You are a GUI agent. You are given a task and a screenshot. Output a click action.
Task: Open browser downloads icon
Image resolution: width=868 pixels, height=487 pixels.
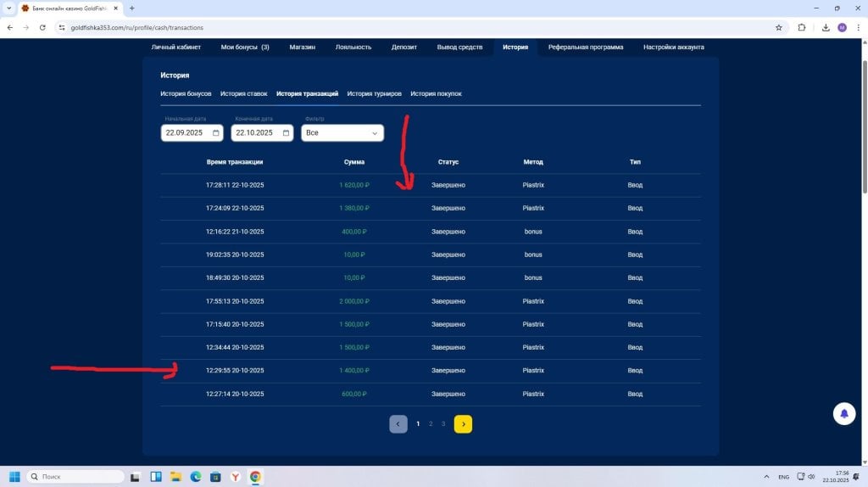pos(826,27)
